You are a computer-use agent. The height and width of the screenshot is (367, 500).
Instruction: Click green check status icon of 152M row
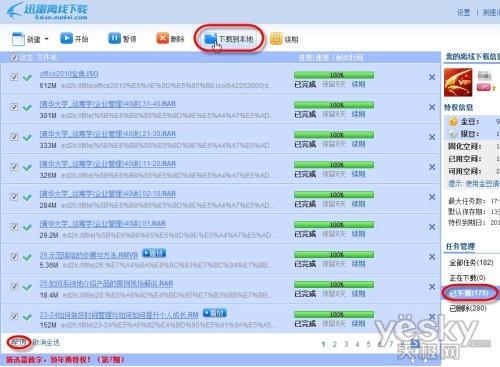[27, 317]
